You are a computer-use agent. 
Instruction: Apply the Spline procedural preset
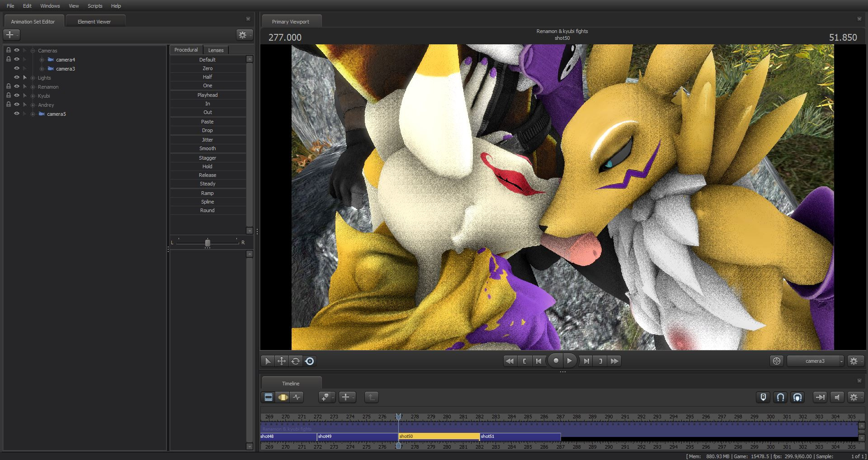[x=208, y=202]
